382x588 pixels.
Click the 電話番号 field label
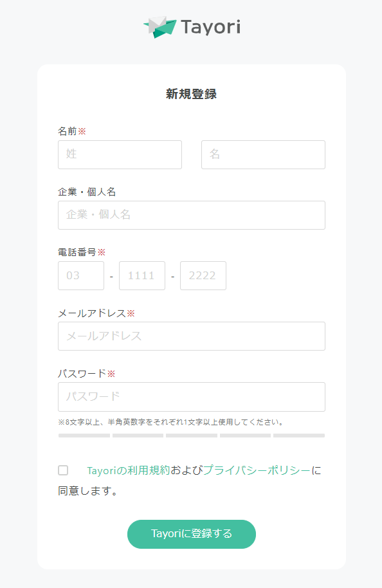(77, 252)
